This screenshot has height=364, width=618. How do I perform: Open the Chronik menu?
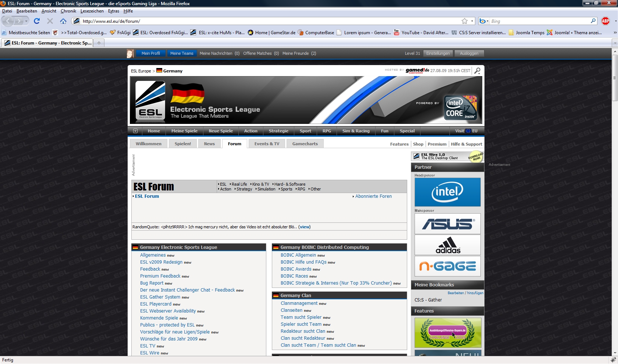68,11
